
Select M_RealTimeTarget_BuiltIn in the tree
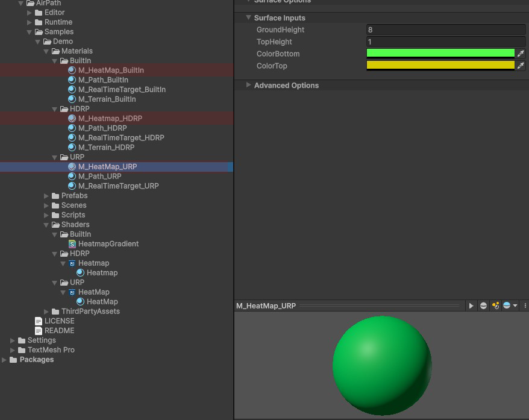pyautogui.click(x=122, y=90)
